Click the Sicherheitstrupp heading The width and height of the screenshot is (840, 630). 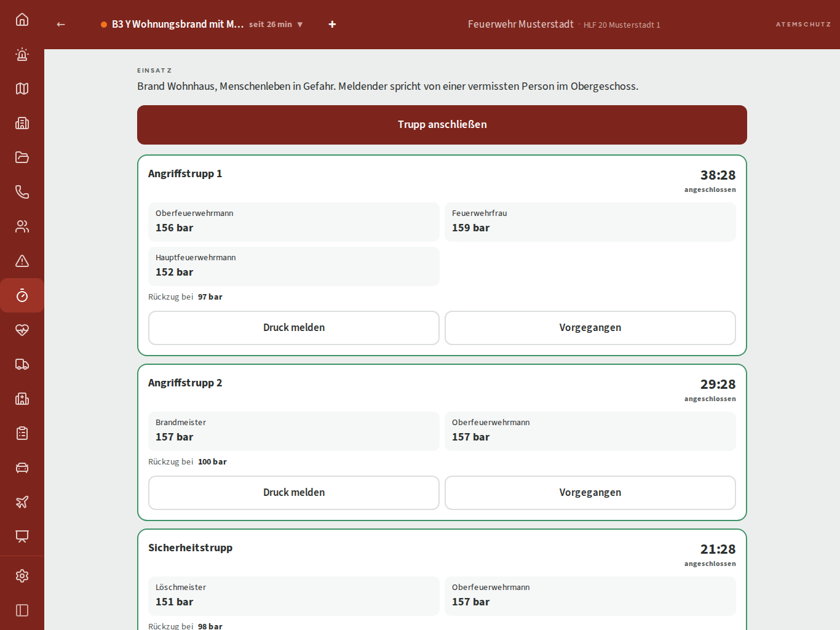coord(191,548)
